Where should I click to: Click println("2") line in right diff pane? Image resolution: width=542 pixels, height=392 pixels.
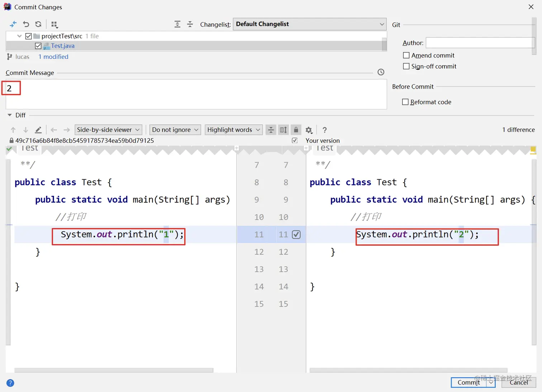point(418,235)
